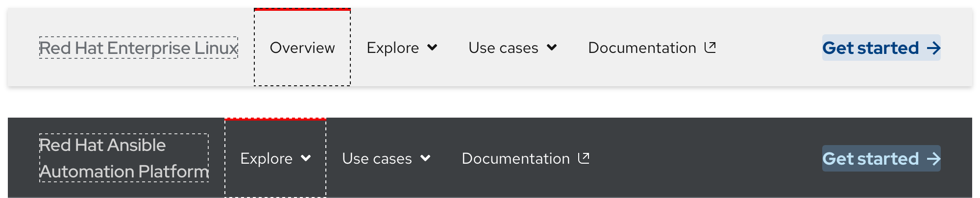The width and height of the screenshot is (980, 198).
Task: Click Red Hat Ansible Automation Platform title
Action: click(123, 158)
